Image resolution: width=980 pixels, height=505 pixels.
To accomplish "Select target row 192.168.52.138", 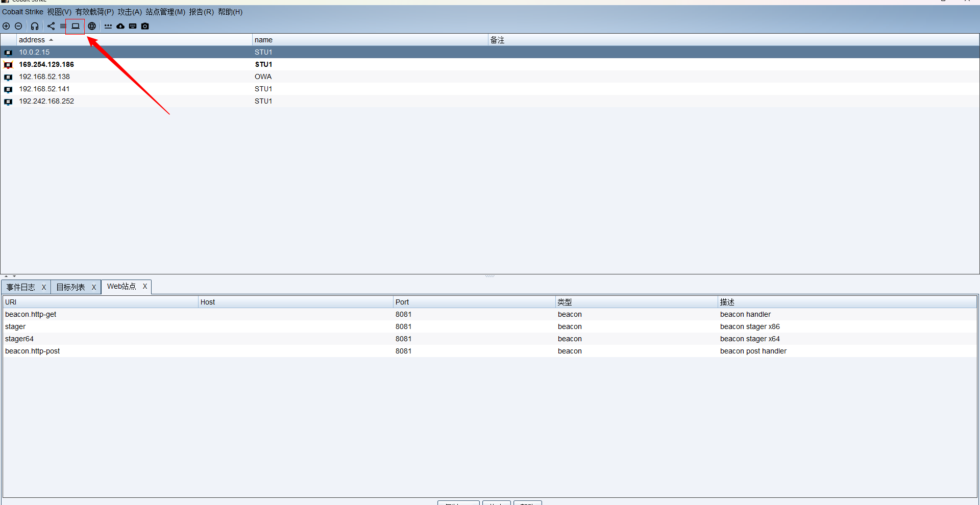I will click(x=490, y=77).
